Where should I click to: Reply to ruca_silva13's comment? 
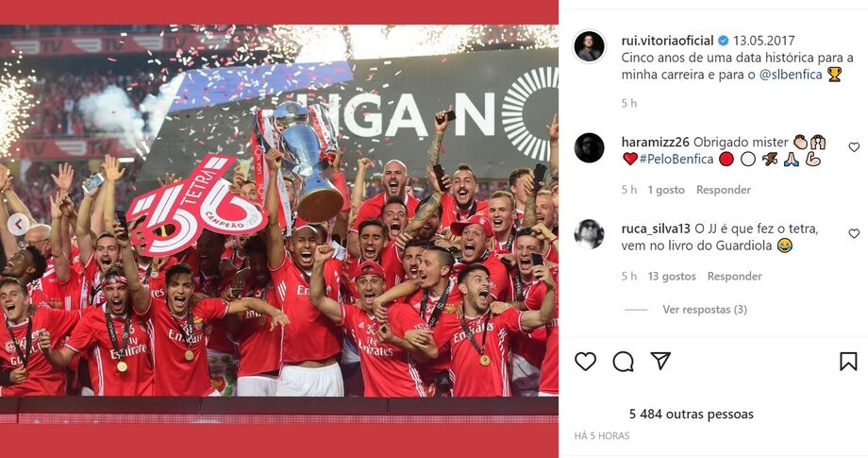734,277
